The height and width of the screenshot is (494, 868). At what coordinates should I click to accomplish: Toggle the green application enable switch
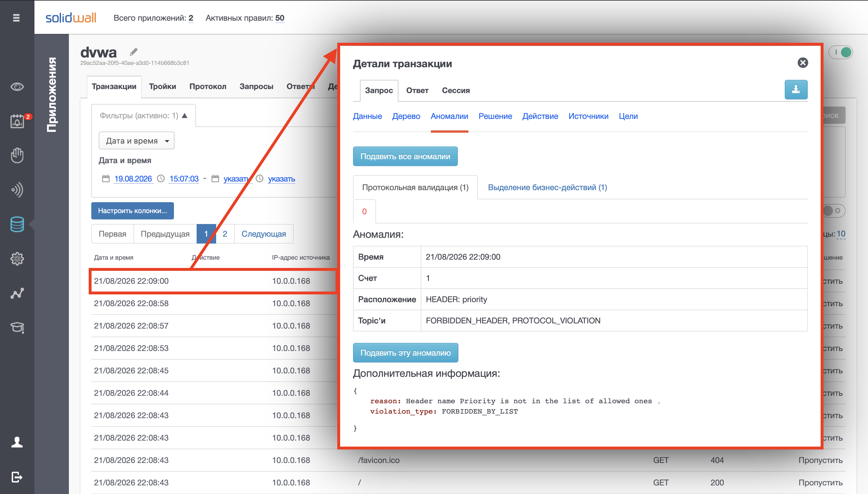[840, 52]
